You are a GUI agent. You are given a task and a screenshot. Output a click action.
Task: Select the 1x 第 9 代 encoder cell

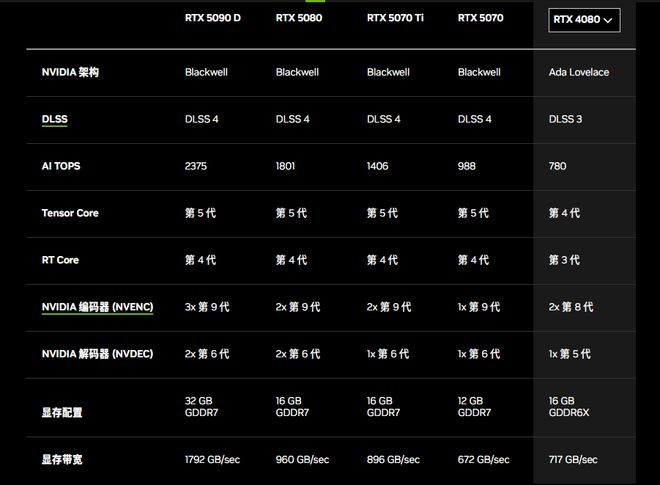(x=479, y=307)
